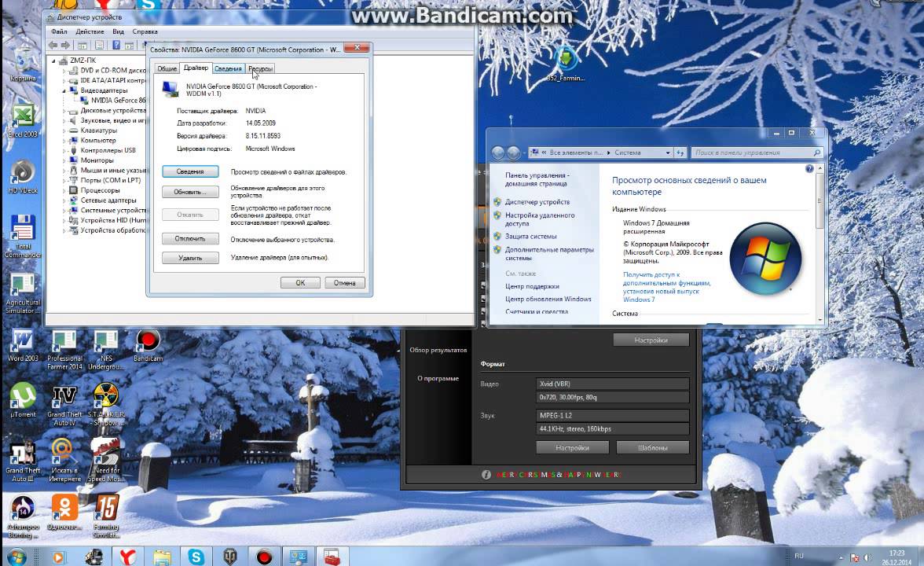924x566 pixels.
Task: Expand the DVD и CD-ROM node
Action: [x=64, y=71]
